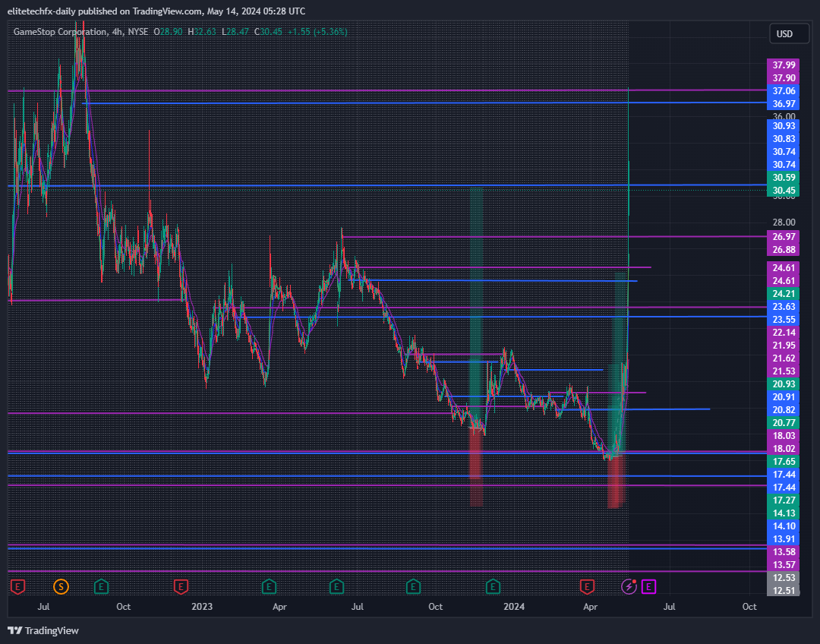Click the change value +1.55 (+5.36%)
820x644 pixels.
click(x=317, y=32)
